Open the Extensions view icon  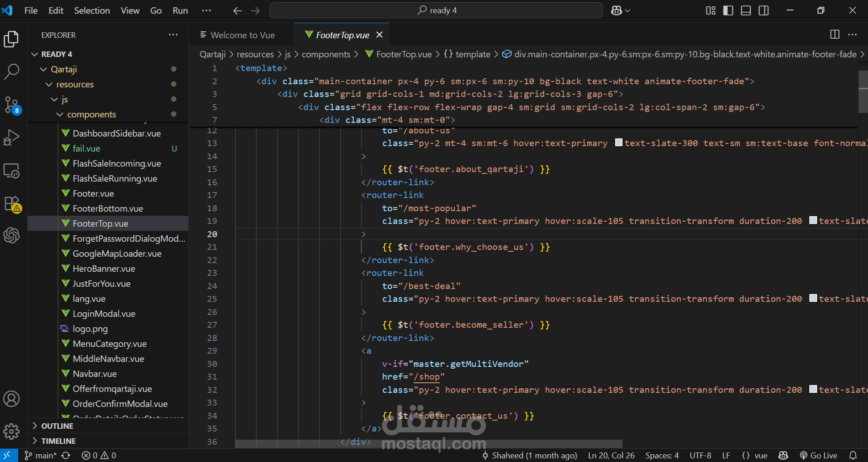[x=11, y=204]
